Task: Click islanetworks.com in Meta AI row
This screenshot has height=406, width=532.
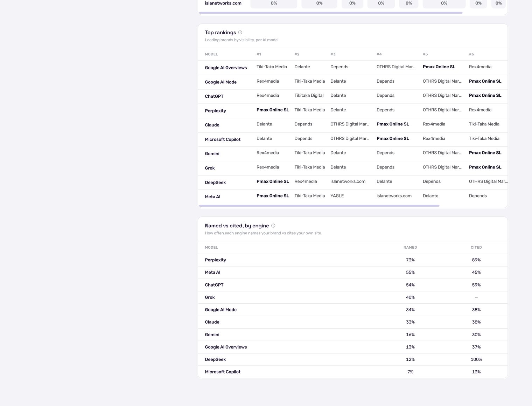Action: [394, 196]
